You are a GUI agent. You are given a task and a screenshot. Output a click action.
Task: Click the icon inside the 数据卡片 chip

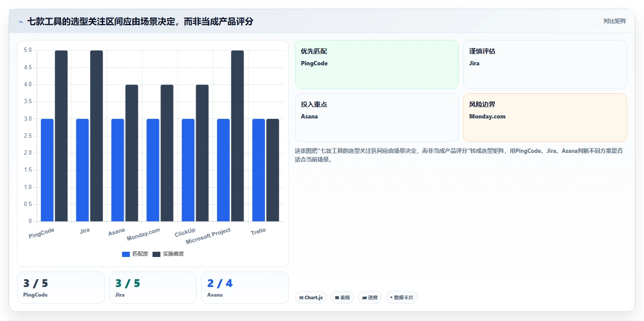click(391, 297)
